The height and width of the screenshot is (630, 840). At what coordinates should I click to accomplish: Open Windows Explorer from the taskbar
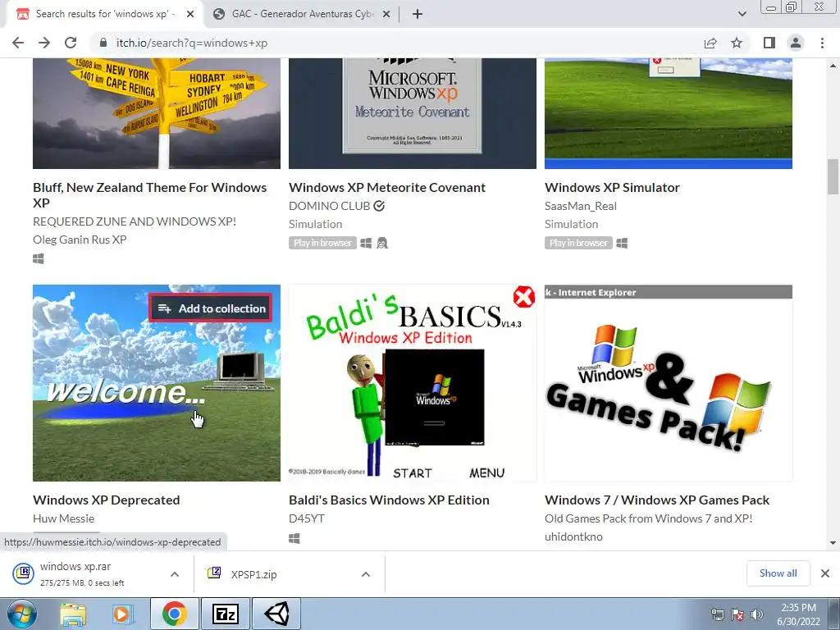73,614
